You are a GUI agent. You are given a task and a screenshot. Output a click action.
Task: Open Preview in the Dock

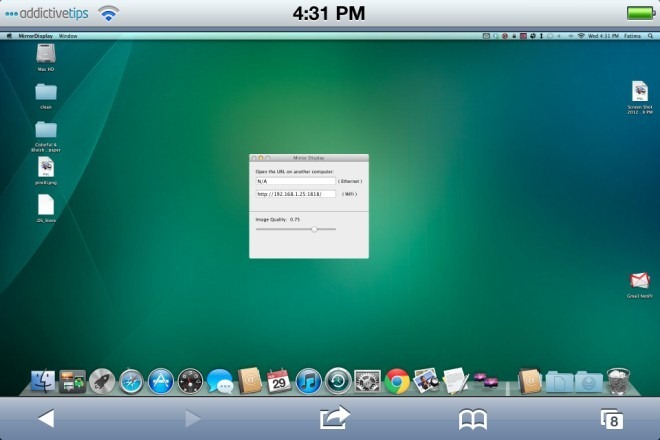tap(426, 381)
